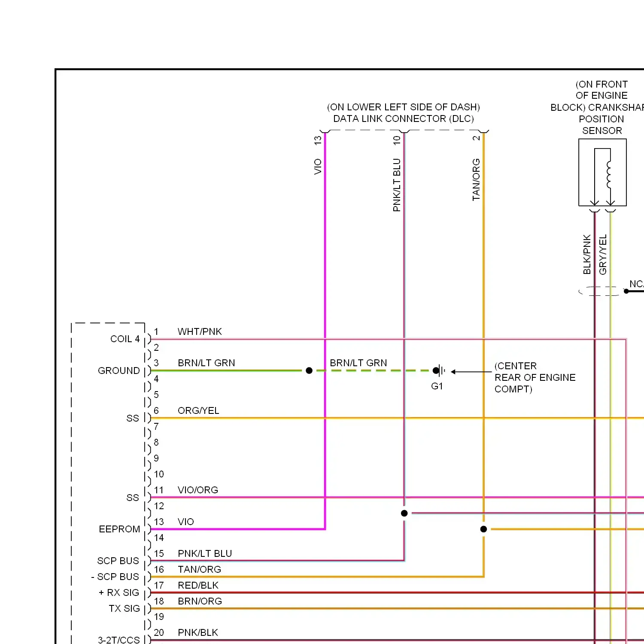Click the vertical BLK/PNK wire label
This screenshot has height=644, width=644.
pyautogui.click(x=587, y=254)
